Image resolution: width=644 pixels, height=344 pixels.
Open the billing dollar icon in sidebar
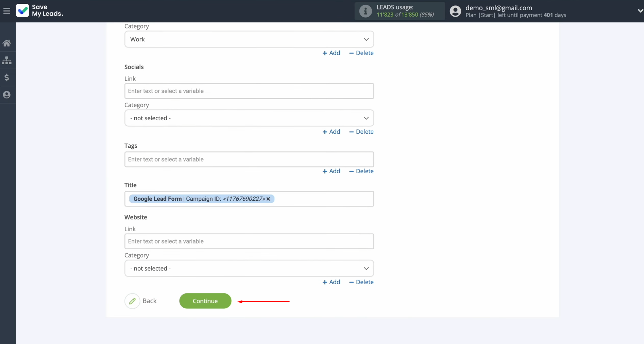point(7,78)
